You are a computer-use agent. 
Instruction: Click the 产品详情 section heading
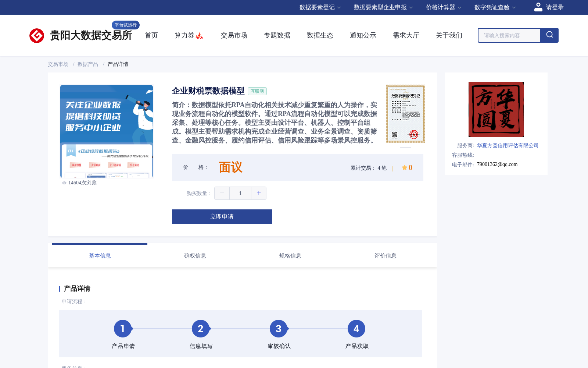coord(77,289)
